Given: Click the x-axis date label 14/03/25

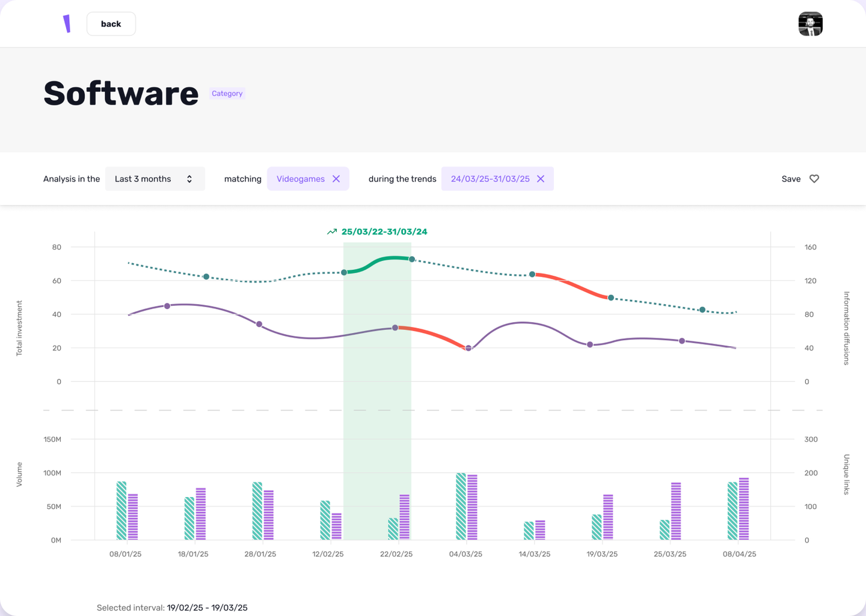Looking at the screenshot, I should [535, 554].
